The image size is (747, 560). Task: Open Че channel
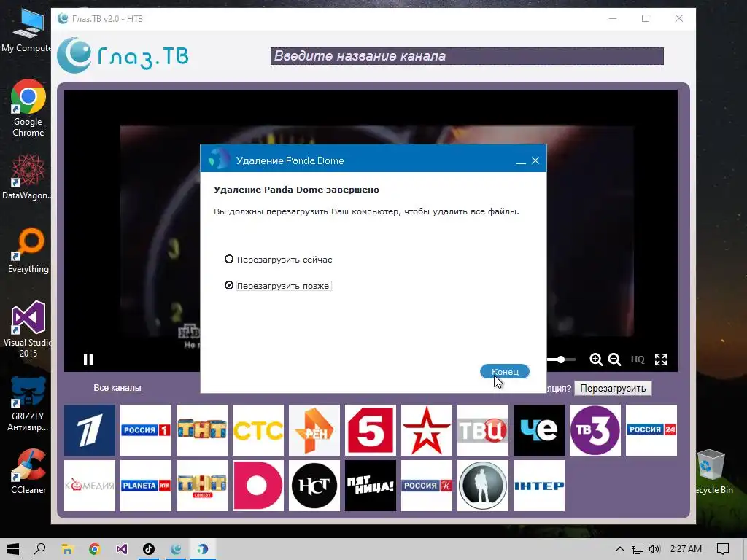(539, 430)
